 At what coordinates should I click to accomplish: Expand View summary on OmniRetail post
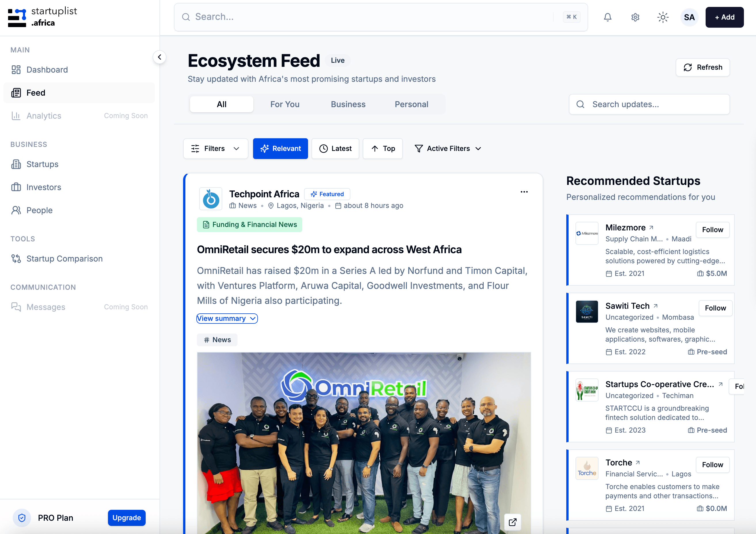(227, 319)
